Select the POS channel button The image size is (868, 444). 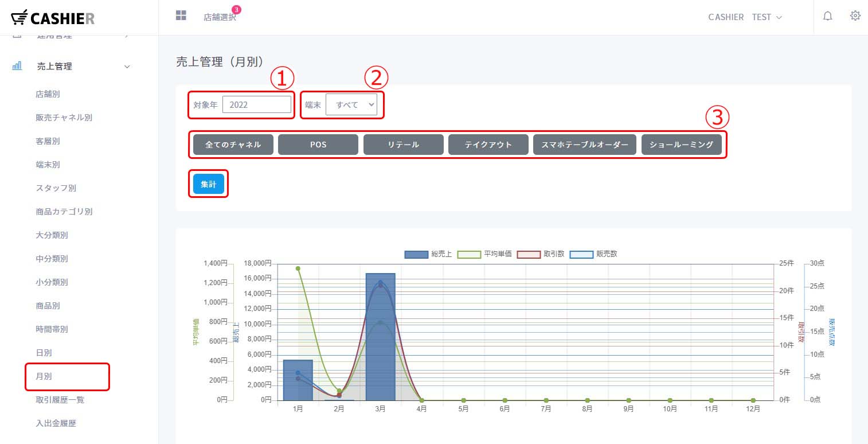318,145
